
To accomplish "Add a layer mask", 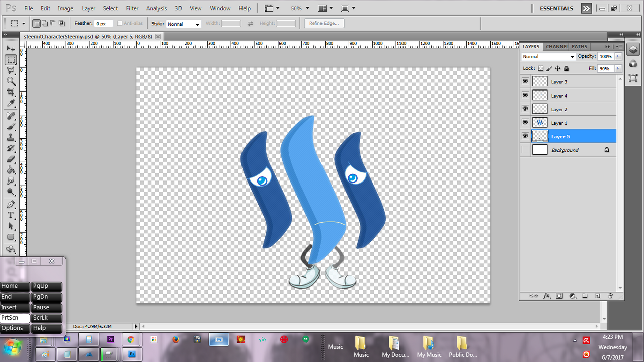I will (559, 296).
